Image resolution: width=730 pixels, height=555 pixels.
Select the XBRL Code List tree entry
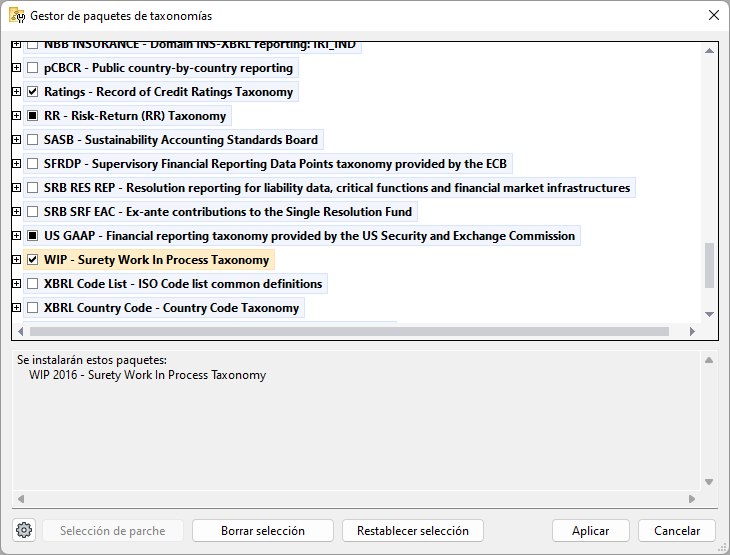pyautogui.click(x=183, y=284)
